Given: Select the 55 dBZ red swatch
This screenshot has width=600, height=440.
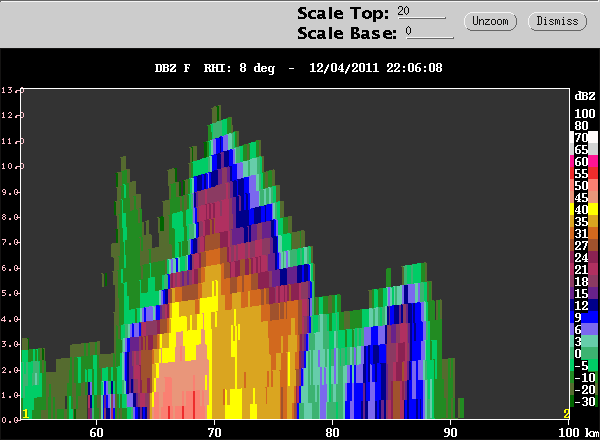Looking at the screenshot, I should [584, 173].
